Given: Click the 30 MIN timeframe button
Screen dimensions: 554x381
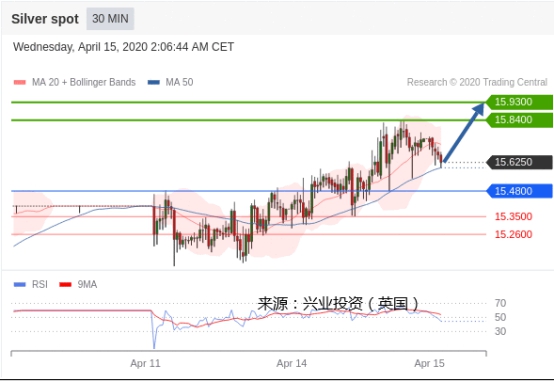Looking at the screenshot, I should 110,18.
